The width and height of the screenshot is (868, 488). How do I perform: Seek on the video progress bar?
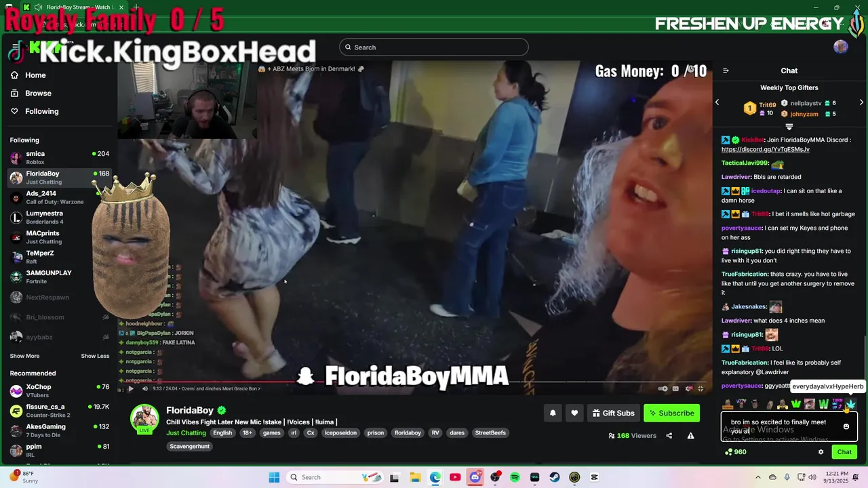tap(415, 382)
